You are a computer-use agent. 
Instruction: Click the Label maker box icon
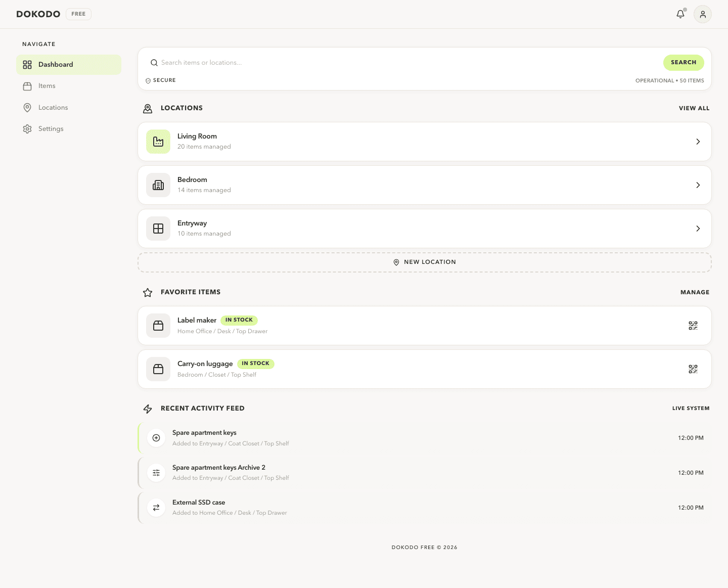(x=158, y=326)
